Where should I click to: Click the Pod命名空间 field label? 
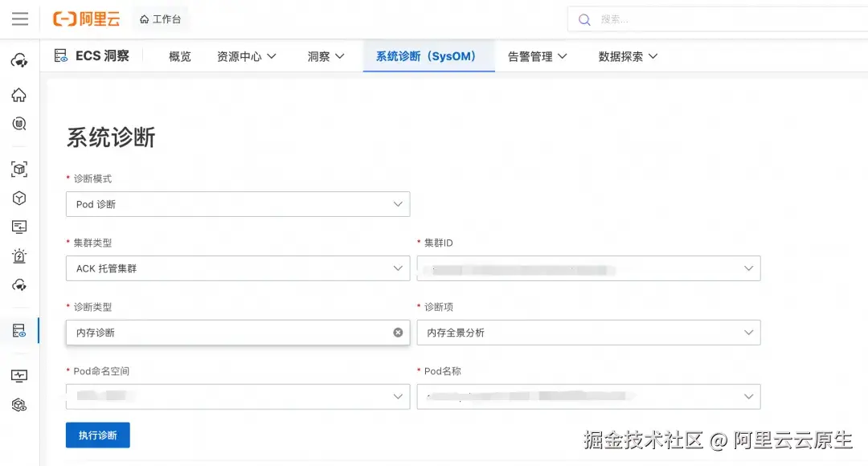point(101,371)
